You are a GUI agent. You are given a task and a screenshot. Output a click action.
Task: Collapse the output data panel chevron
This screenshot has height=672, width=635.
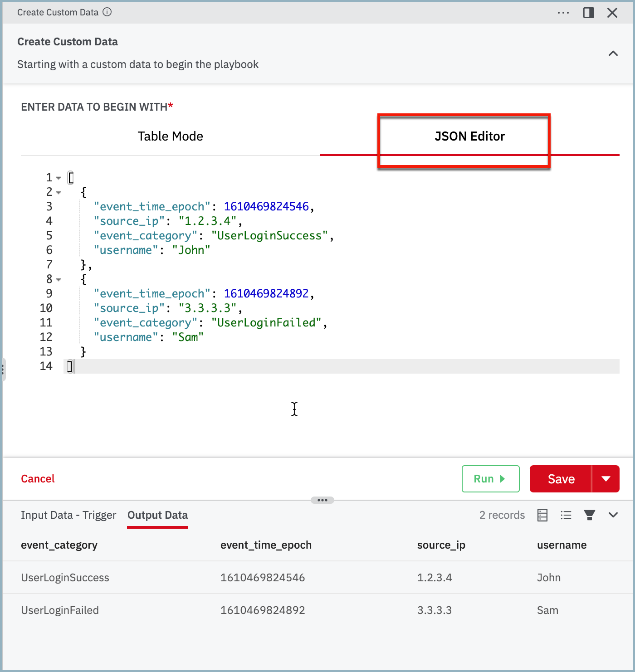[613, 515]
